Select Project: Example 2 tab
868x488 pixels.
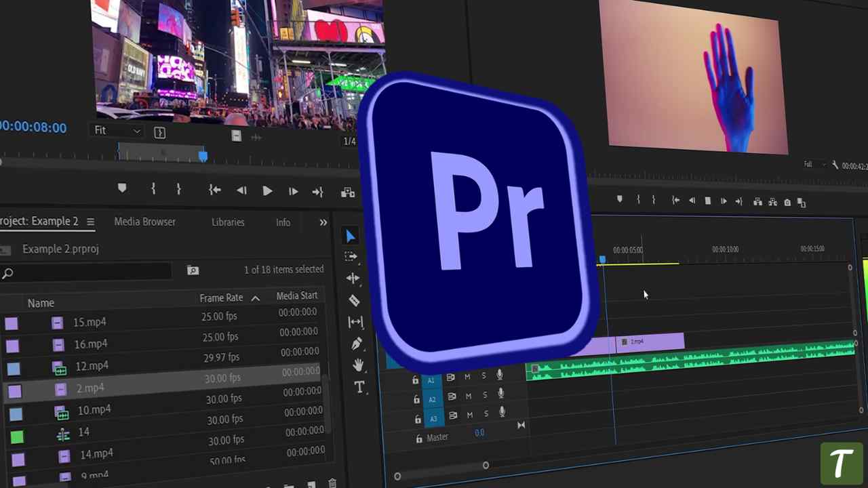point(39,221)
